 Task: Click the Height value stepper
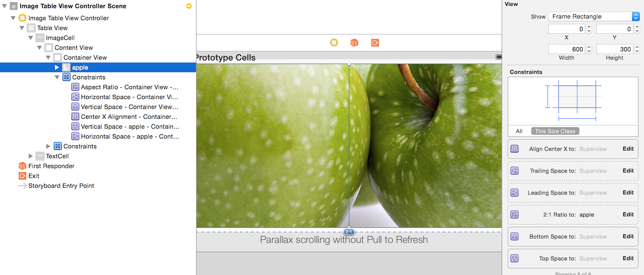636,49
